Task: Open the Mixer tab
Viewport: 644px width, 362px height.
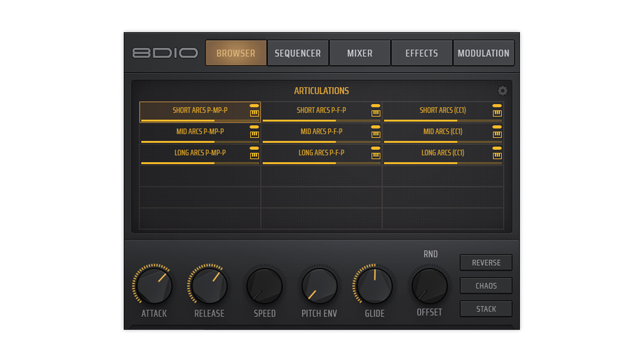Action: tap(360, 53)
